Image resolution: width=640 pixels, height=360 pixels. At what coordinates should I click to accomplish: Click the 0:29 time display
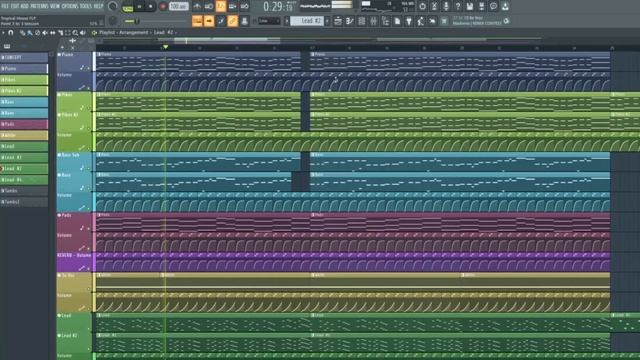pyautogui.click(x=279, y=6)
